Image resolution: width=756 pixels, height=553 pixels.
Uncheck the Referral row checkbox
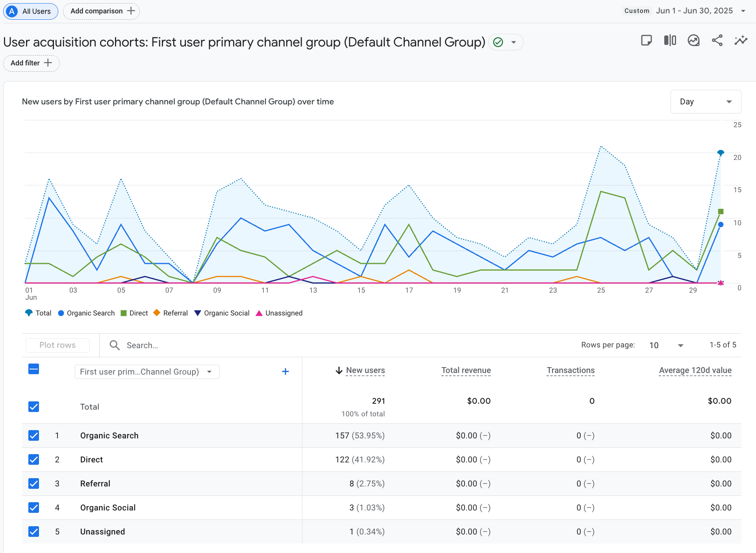34,484
